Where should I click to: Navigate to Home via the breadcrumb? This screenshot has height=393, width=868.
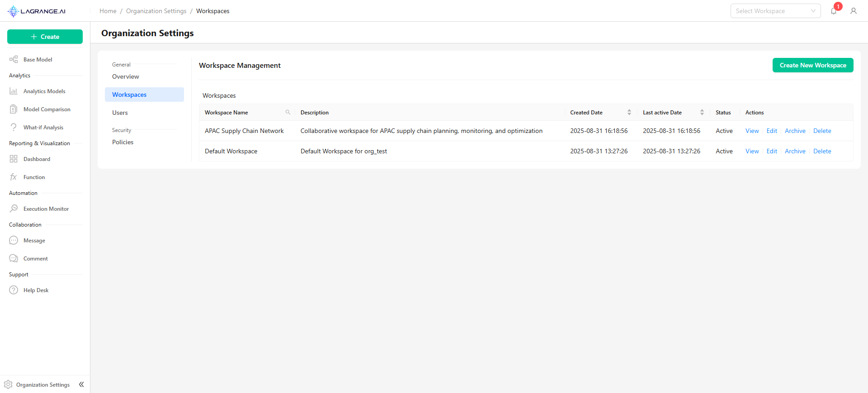tap(108, 11)
